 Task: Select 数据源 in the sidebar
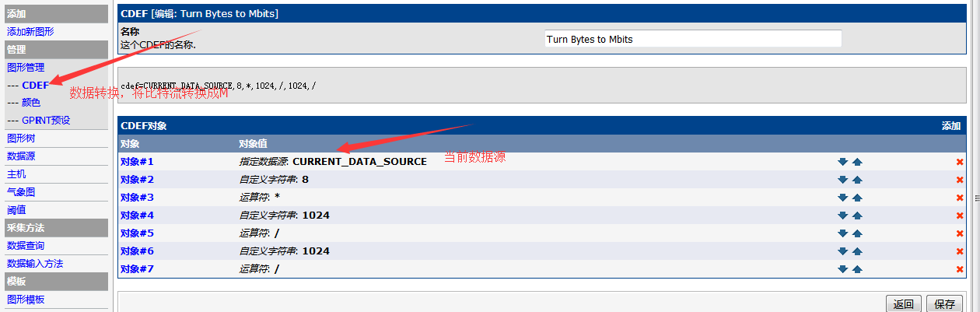[x=21, y=156]
